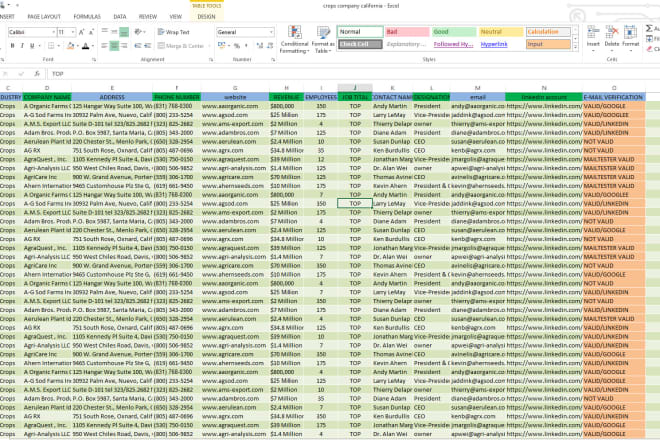Image resolution: width=660 pixels, height=440 pixels.
Task: Open the Calibri font name dropdown
Action: [x=53, y=32]
